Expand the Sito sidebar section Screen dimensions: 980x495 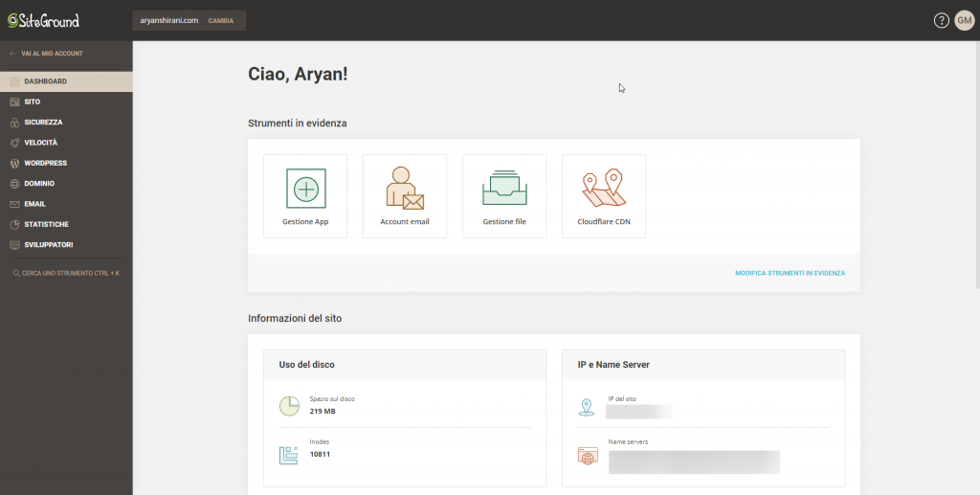point(33,101)
